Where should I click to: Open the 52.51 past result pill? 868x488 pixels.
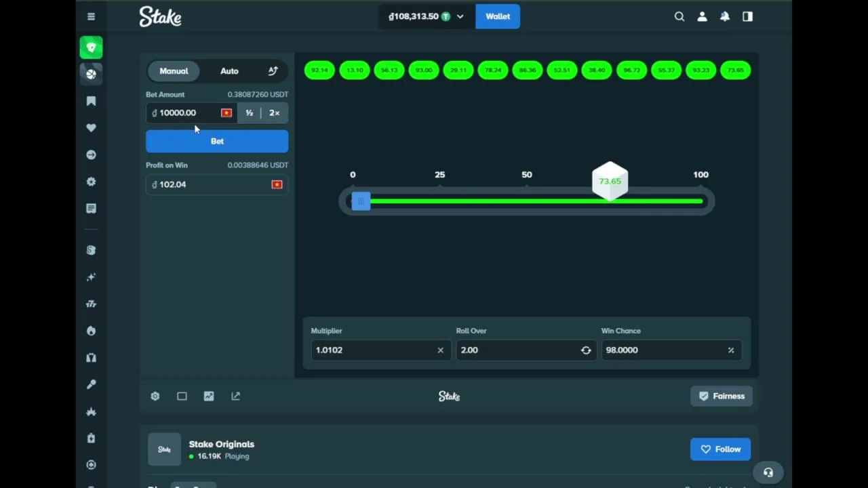(562, 70)
